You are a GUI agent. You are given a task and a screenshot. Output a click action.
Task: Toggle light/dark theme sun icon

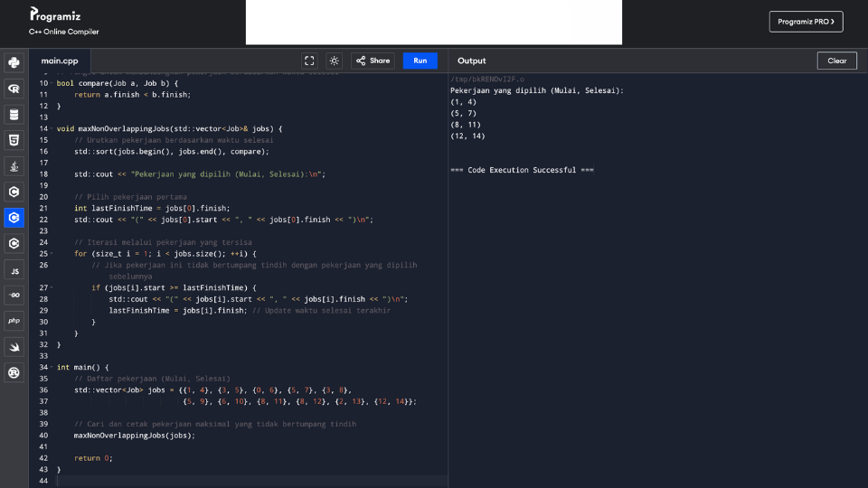[x=334, y=61]
